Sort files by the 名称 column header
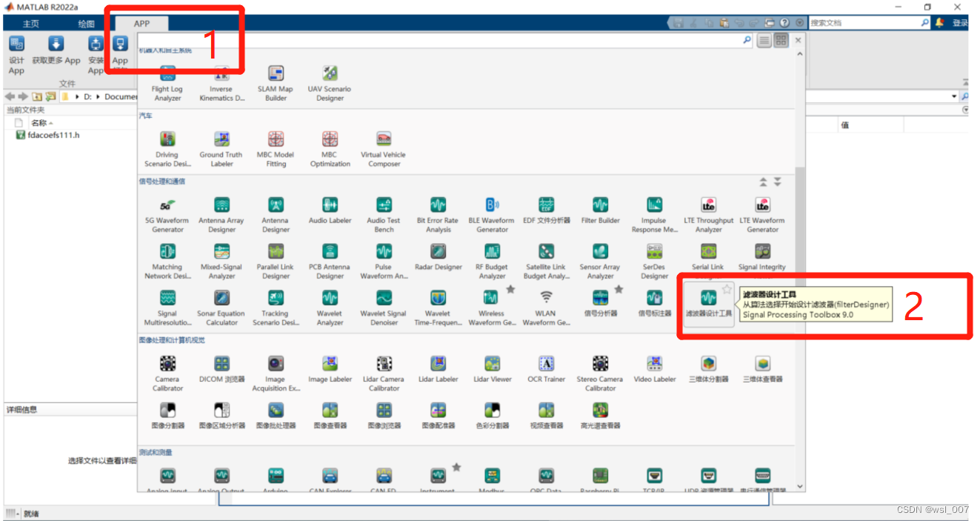The height and width of the screenshot is (521, 980). click(41, 123)
